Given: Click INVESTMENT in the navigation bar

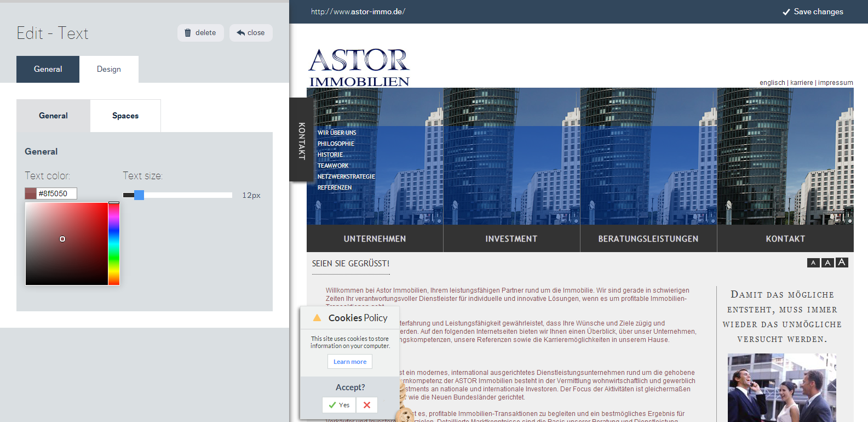Looking at the screenshot, I should coord(511,239).
